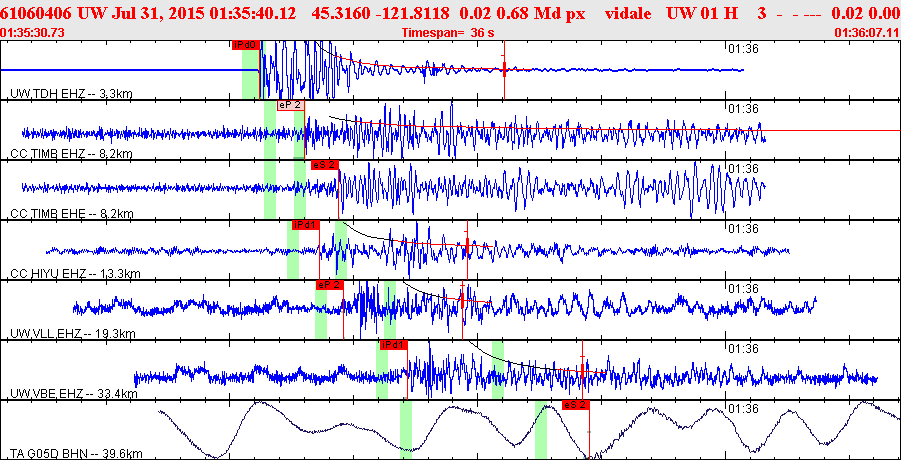This screenshot has height=460, width=901.
Task: Select the CC.HIYU EHZ channel label
Action: pos(75,273)
